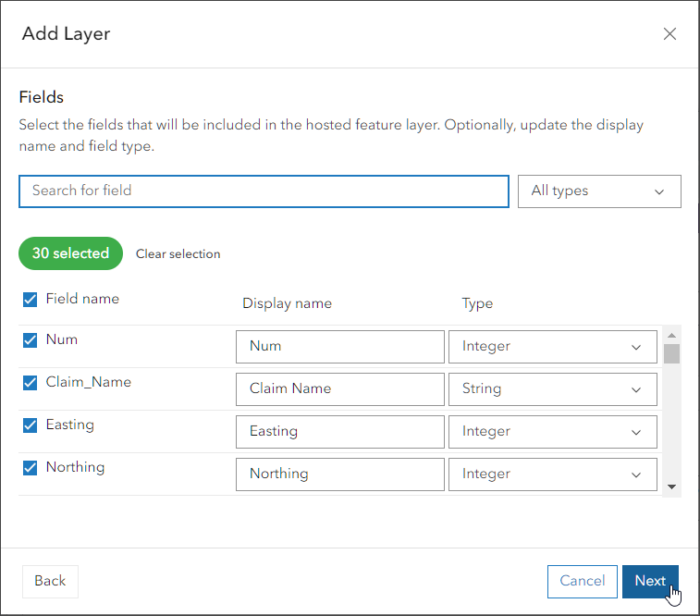Image resolution: width=700 pixels, height=616 pixels.
Task: Close the Add Layer dialog
Action: [x=670, y=34]
